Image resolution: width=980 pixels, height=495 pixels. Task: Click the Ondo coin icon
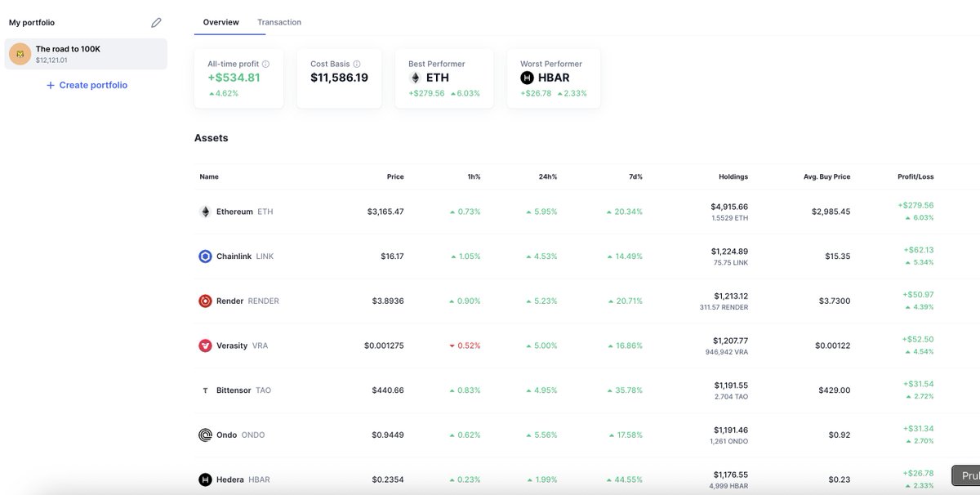click(205, 435)
